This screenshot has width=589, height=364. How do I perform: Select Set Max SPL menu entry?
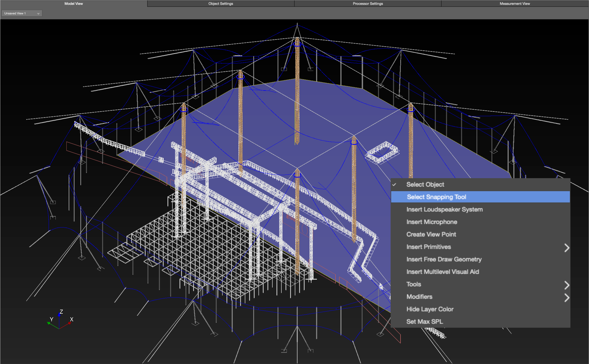pos(481,322)
